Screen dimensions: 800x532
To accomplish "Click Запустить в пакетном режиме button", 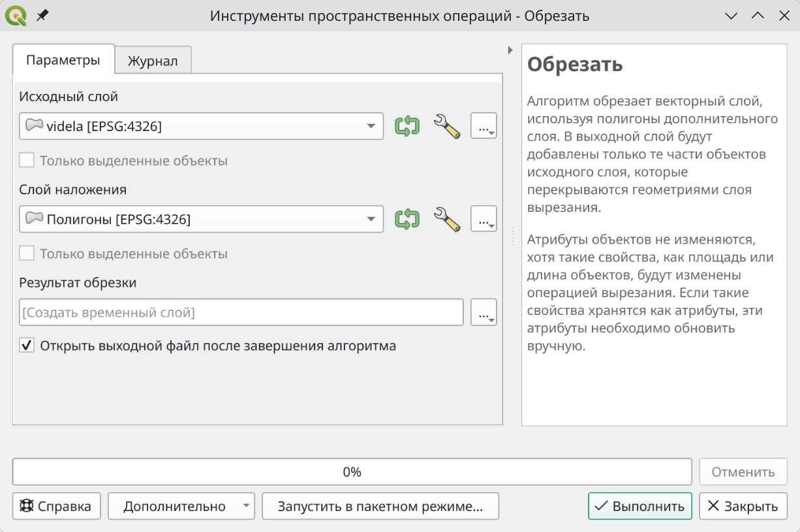I will point(380,506).
